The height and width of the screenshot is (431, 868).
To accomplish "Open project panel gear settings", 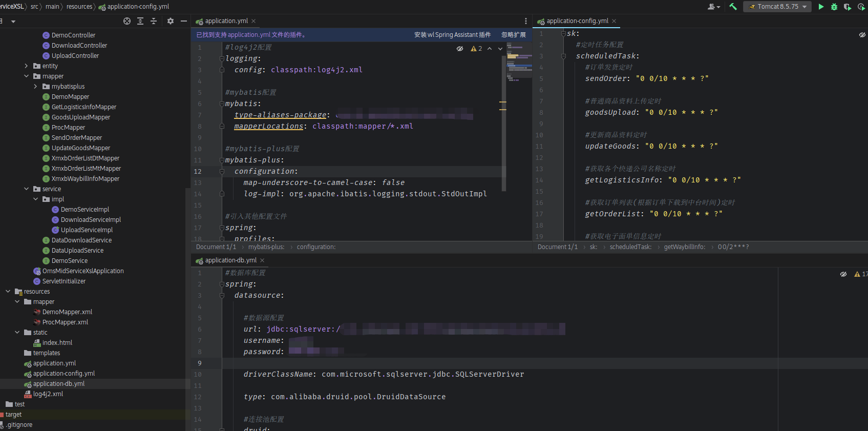I will coord(171,21).
